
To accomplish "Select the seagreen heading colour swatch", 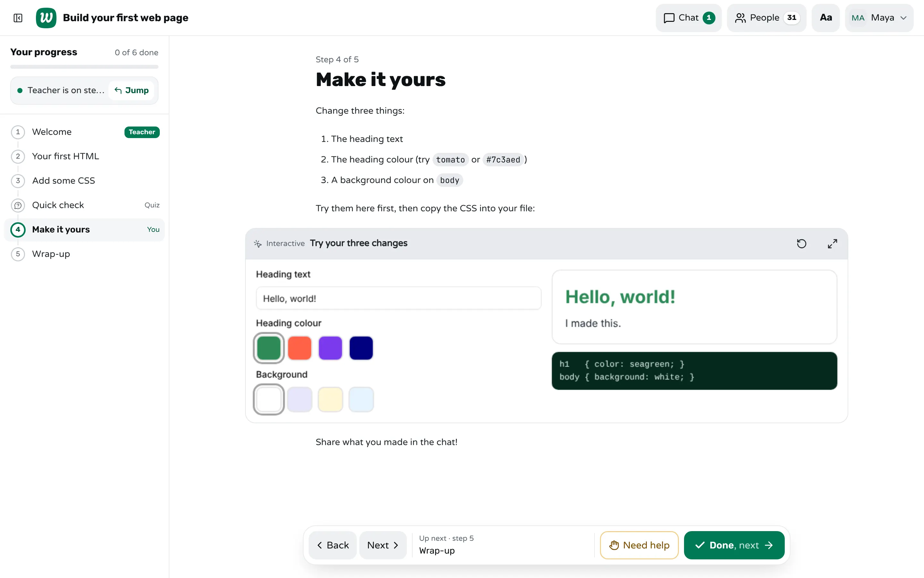I will tap(269, 348).
